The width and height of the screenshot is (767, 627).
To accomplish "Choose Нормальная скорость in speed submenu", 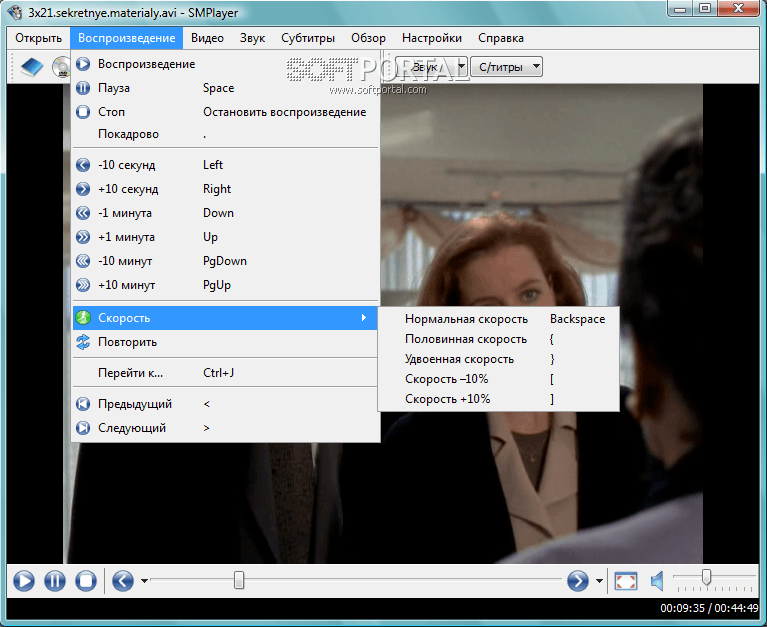I will click(x=498, y=319).
